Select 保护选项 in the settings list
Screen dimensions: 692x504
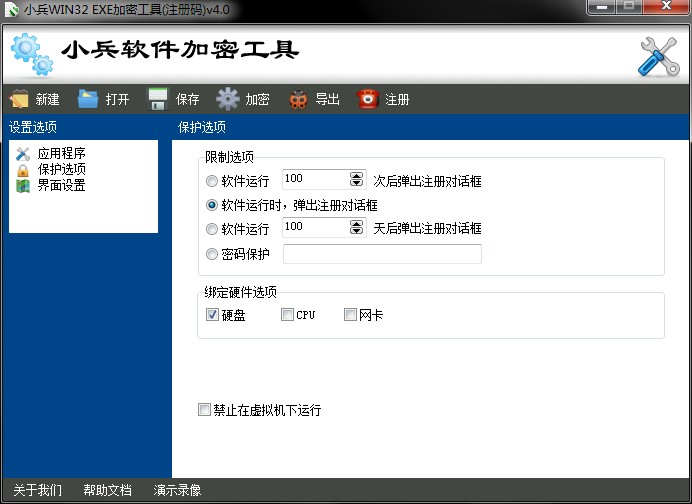tap(61, 169)
